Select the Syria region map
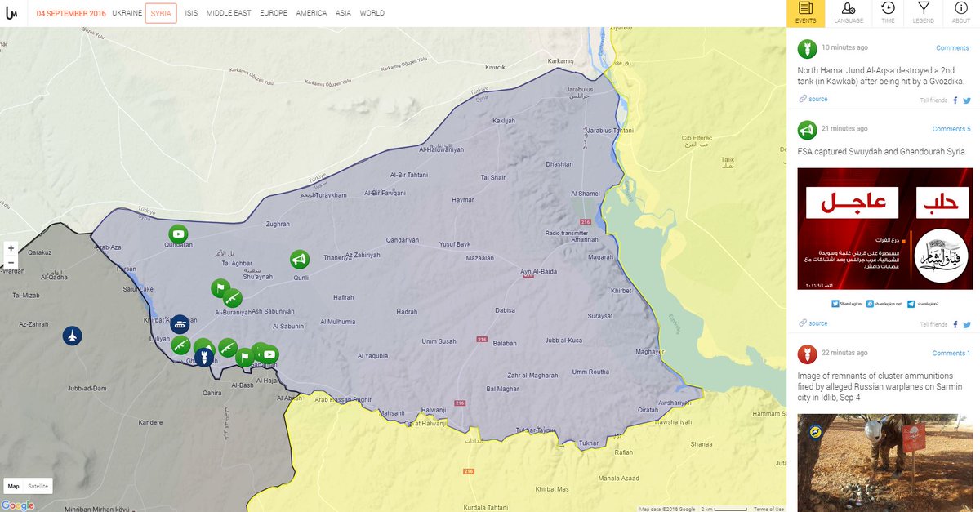The image size is (980, 512). coord(161,13)
